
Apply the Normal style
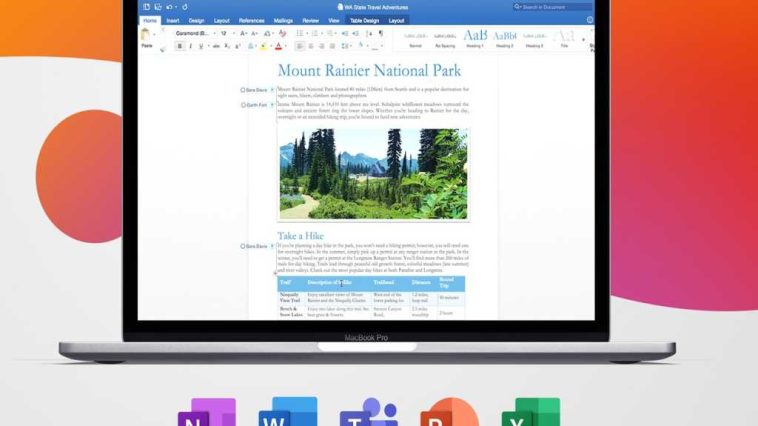tap(415, 39)
